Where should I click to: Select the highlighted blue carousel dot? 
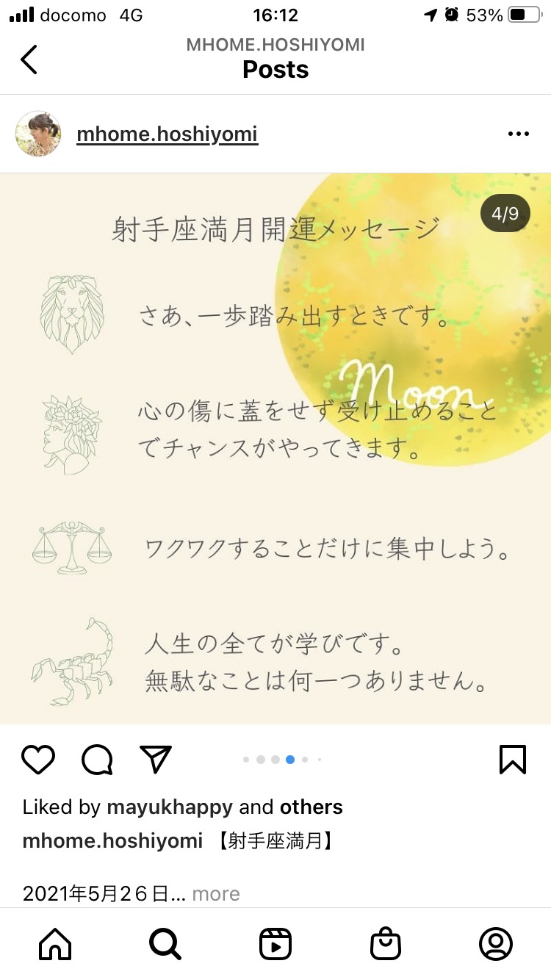click(x=290, y=760)
